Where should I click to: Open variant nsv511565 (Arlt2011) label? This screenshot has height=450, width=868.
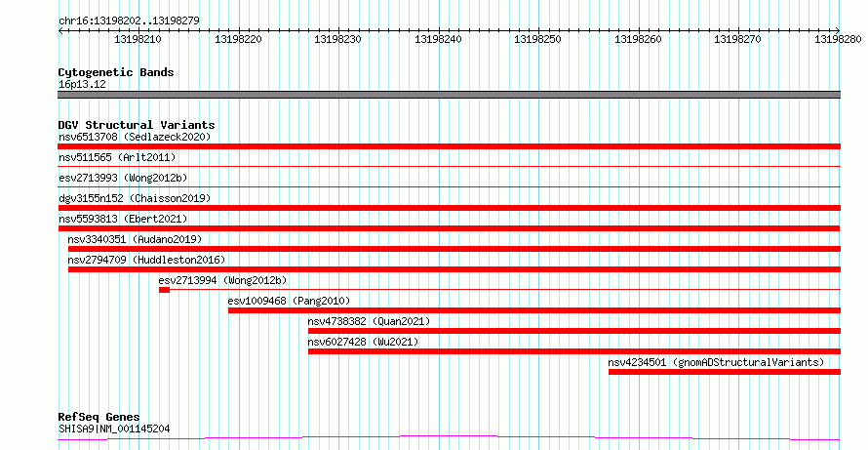pyautogui.click(x=117, y=157)
